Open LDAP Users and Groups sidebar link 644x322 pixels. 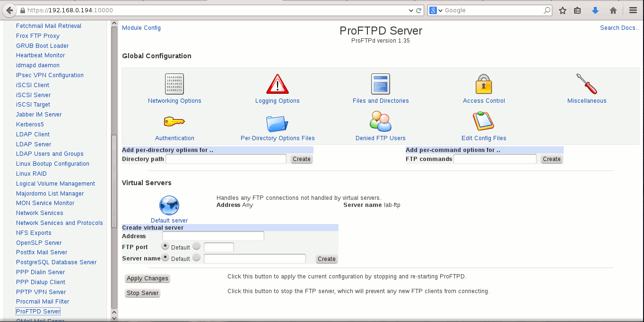point(50,154)
